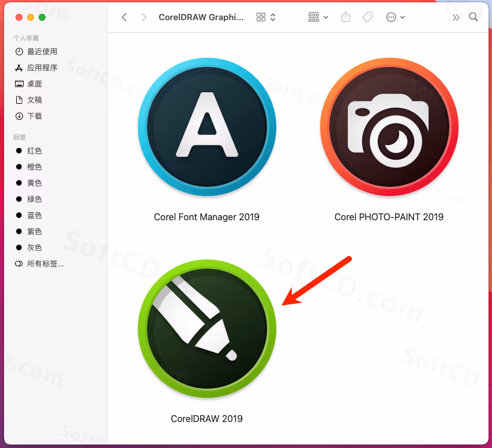
Task: Zoom the window with green button
Action: [42, 17]
